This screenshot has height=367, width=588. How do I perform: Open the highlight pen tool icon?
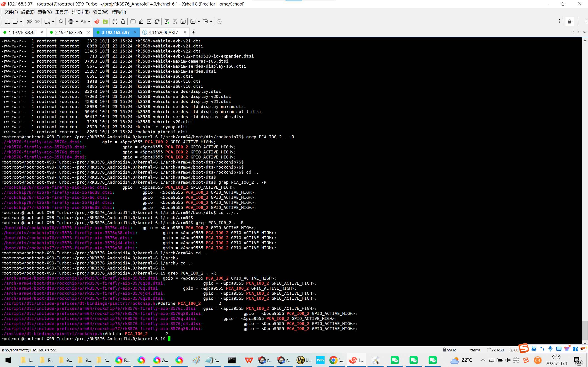point(141,22)
